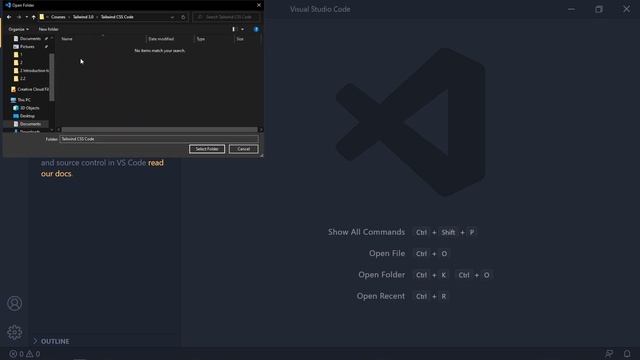
Task: Confirm with the Select Folder button
Action: click(x=207, y=149)
